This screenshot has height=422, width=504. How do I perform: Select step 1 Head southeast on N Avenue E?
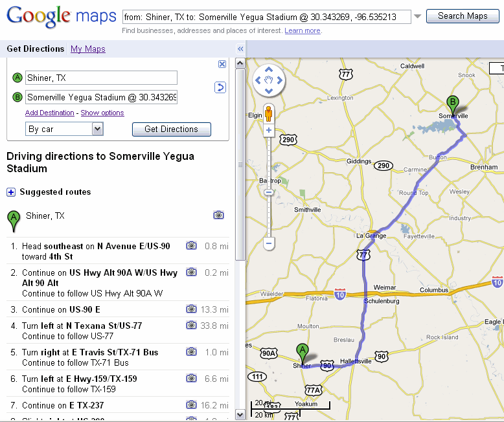tap(118, 251)
